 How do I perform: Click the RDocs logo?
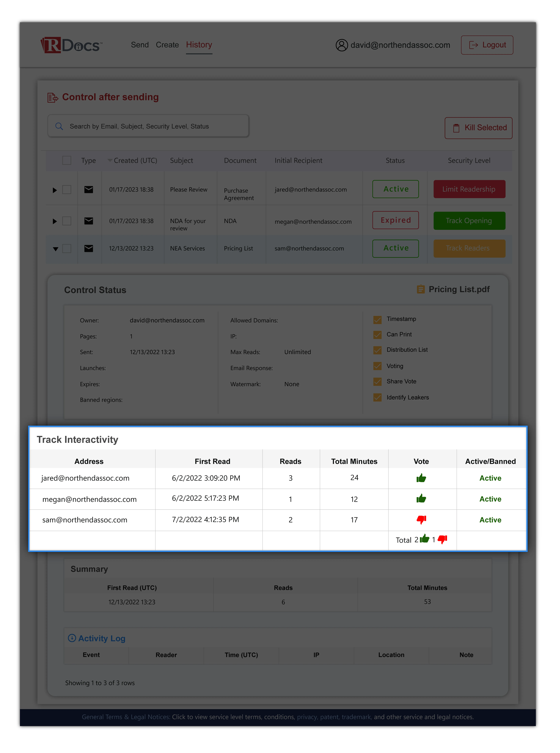(71, 45)
